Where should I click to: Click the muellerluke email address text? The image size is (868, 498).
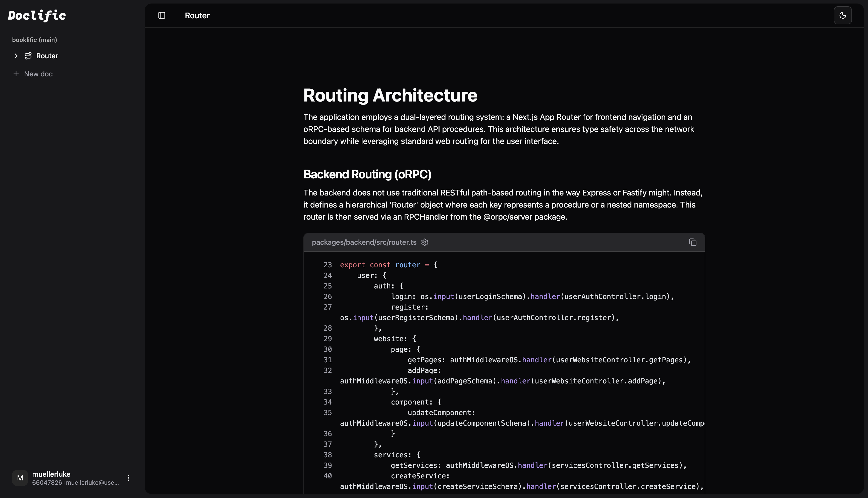click(x=76, y=483)
